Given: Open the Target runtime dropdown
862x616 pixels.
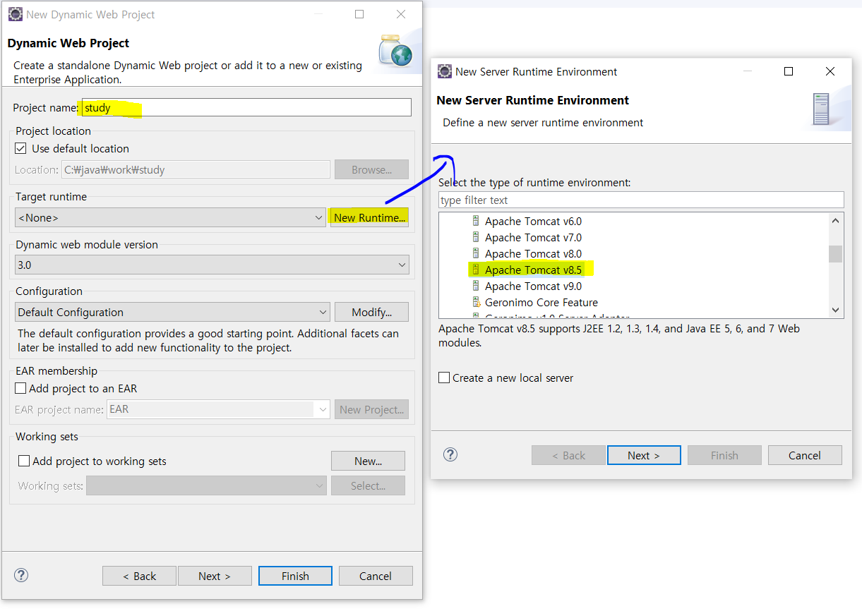Looking at the screenshot, I should click(x=170, y=217).
